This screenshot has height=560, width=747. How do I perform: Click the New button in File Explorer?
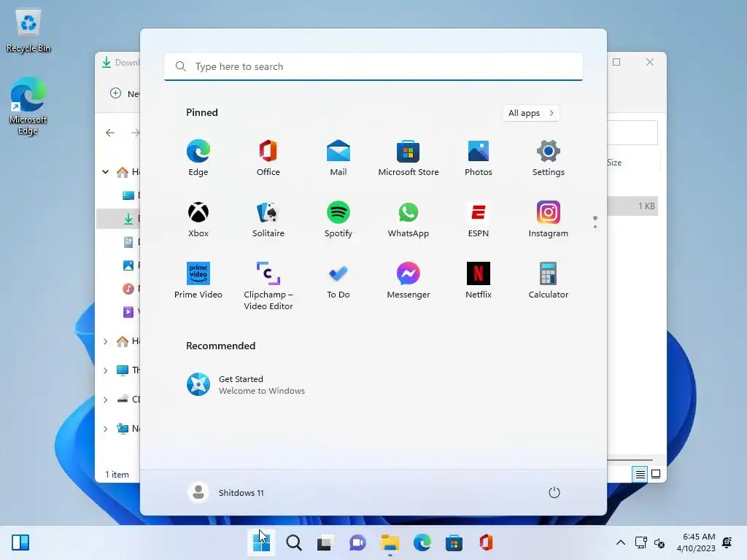[x=124, y=93]
